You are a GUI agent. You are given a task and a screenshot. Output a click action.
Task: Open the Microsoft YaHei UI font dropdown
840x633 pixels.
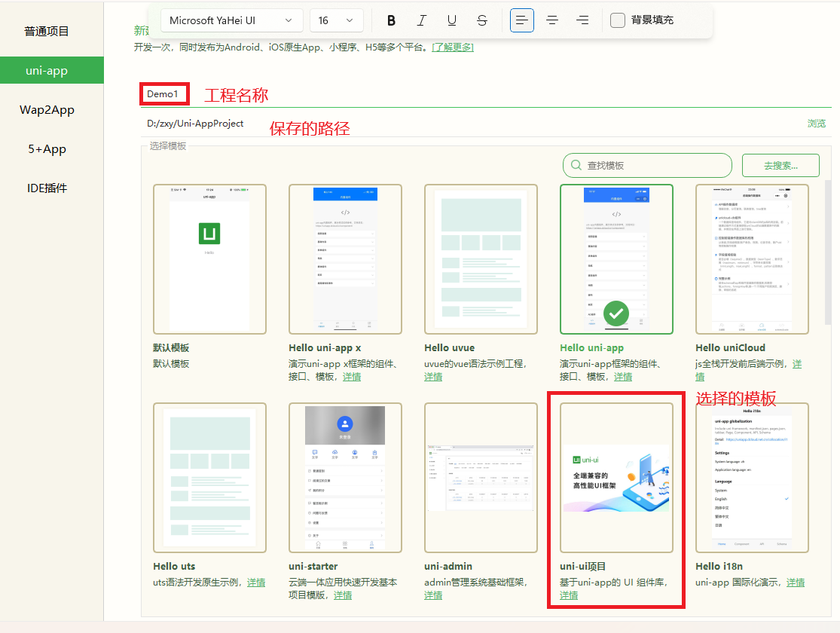[231, 20]
